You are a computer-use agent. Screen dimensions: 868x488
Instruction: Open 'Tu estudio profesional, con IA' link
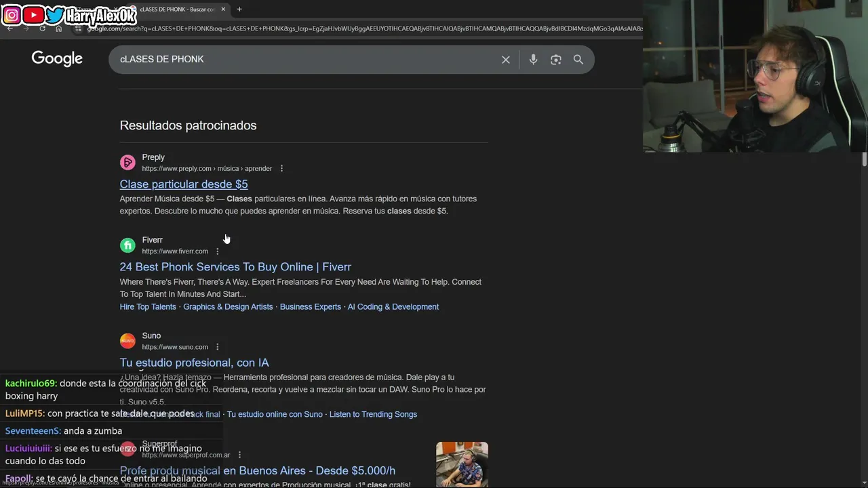click(195, 363)
